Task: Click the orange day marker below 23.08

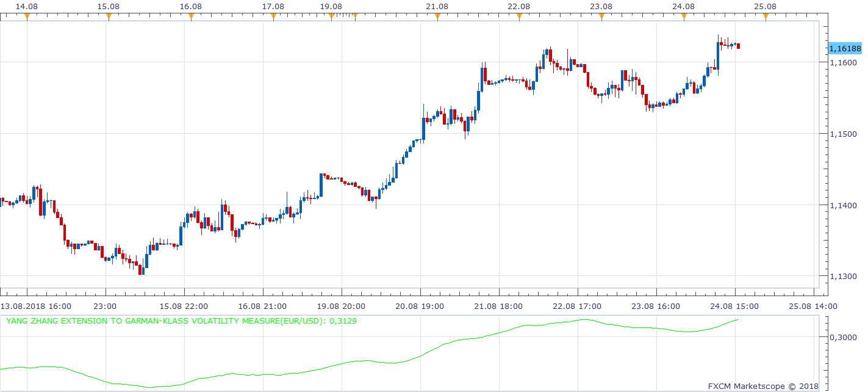Action: pos(601,16)
